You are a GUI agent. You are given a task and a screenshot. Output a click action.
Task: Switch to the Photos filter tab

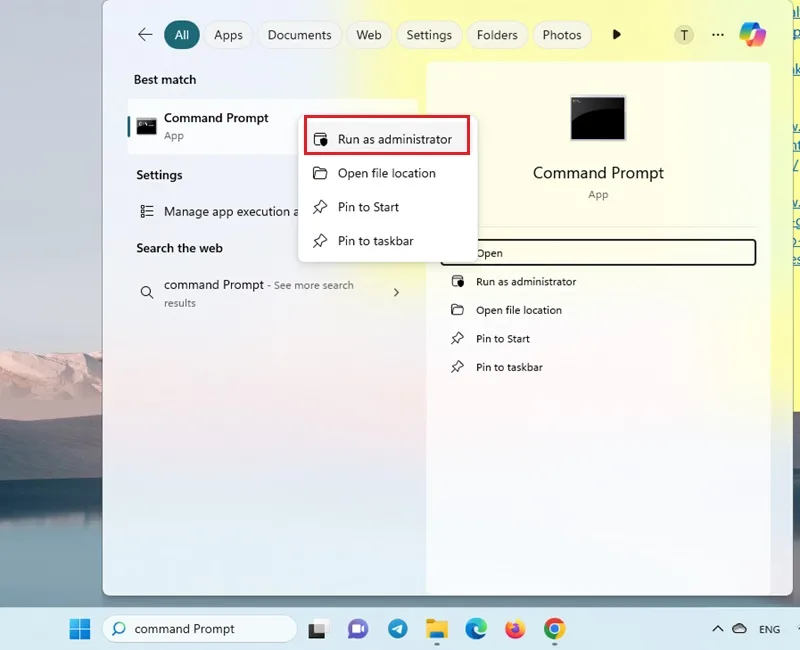click(562, 35)
